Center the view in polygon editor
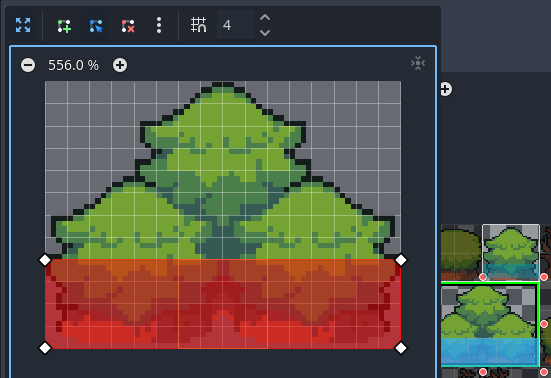Screen dimensions: 551x378 (418, 63)
